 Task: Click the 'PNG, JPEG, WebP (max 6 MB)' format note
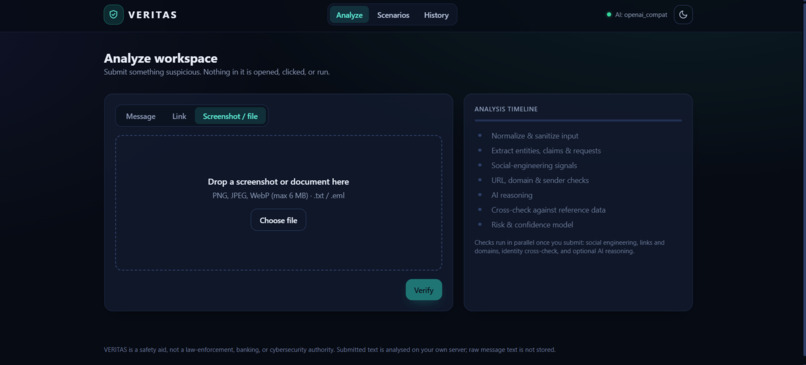tap(278, 196)
